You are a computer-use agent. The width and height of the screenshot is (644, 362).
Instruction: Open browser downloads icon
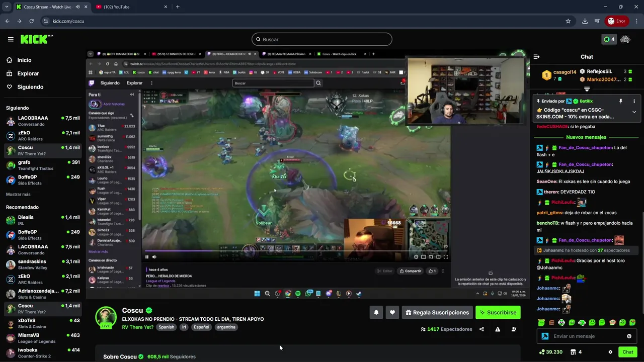coord(585,21)
